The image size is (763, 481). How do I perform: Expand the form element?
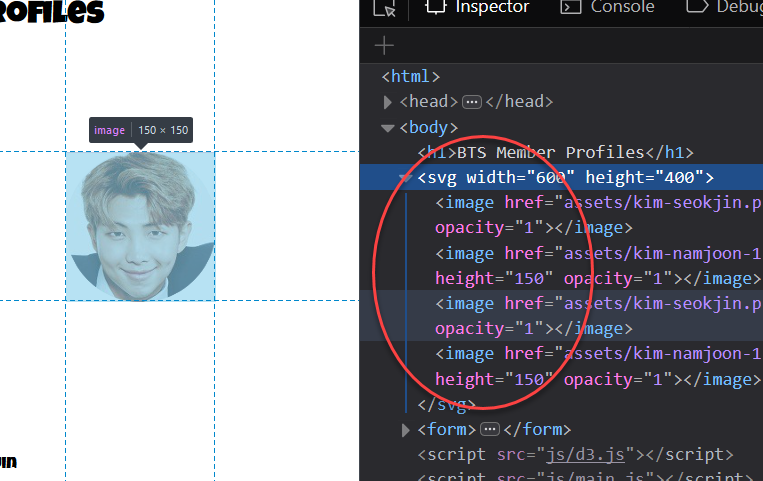pos(405,430)
